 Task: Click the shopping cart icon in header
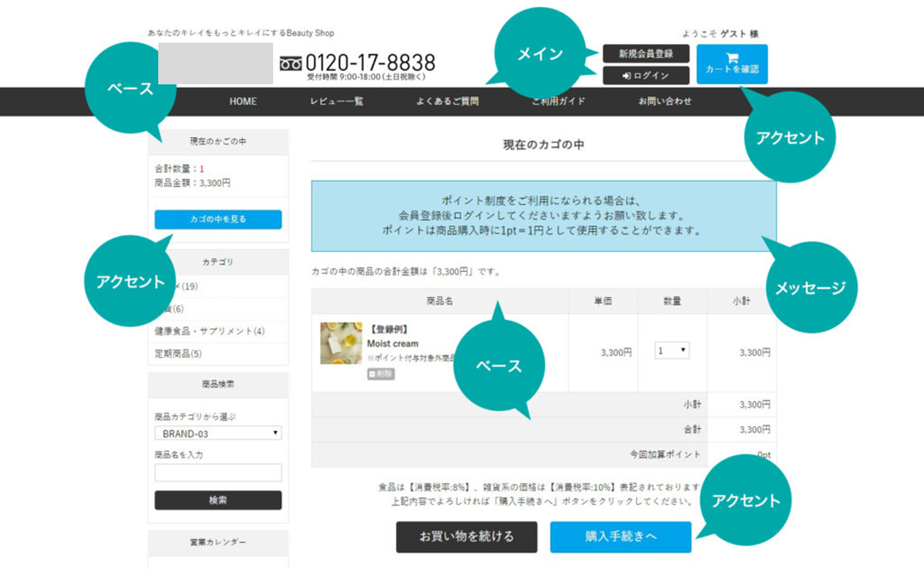click(x=732, y=58)
